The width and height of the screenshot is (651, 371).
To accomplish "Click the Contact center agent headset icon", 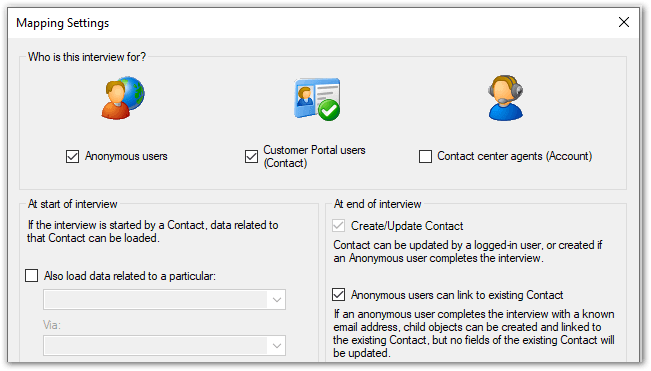I will pyautogui.click(x=505, y=98).
